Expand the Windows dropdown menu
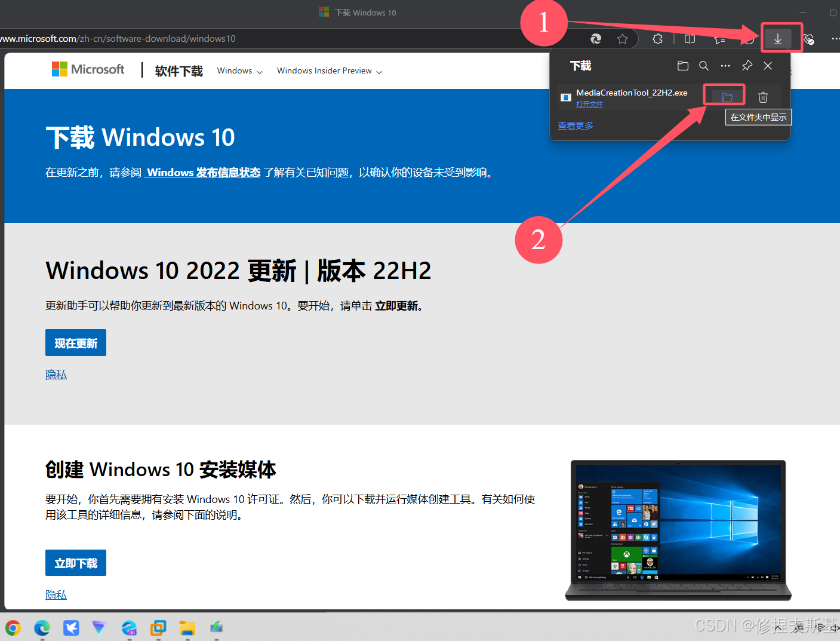 pos(239,70)
